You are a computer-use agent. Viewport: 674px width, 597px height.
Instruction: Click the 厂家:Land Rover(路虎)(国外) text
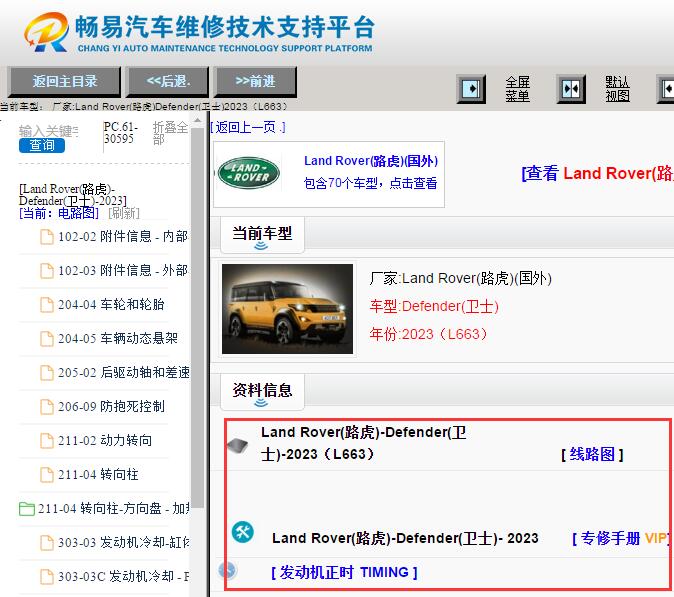point(460,279)
